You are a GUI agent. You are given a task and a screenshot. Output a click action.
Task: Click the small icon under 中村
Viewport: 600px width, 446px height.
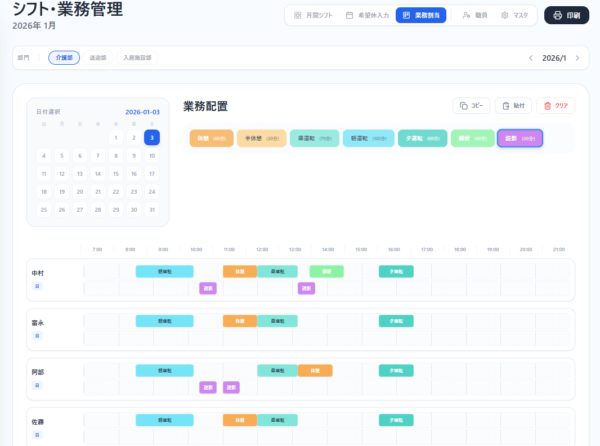[37, 286]
